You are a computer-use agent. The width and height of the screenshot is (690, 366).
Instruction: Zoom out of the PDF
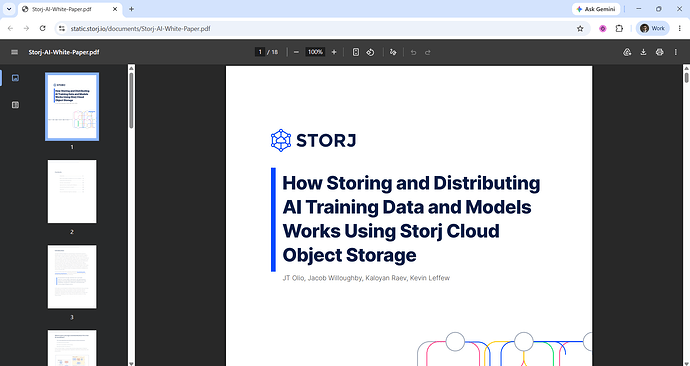[x=296, y=52]
